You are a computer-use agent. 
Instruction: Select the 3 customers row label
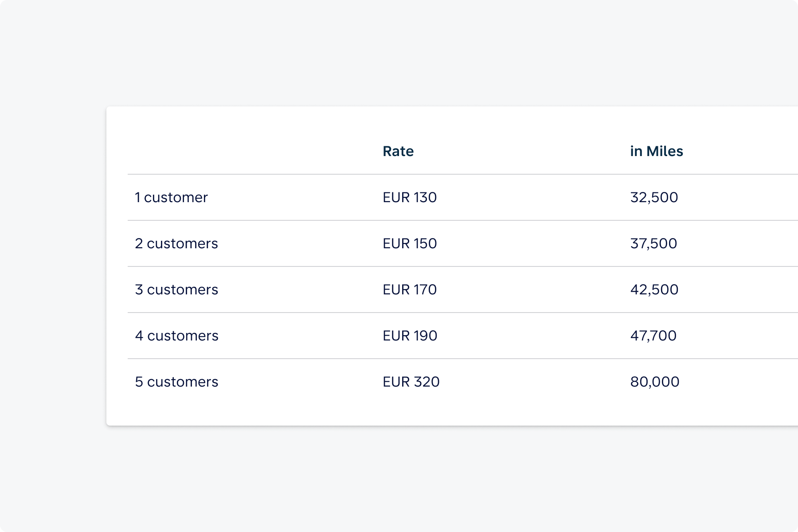176,289
